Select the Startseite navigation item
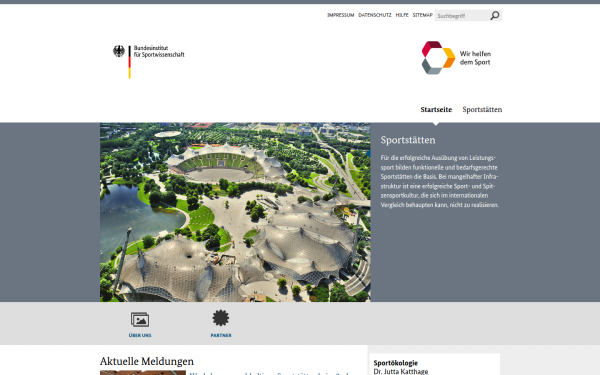This screenshot has width=600, height=375. coord(436,110)
